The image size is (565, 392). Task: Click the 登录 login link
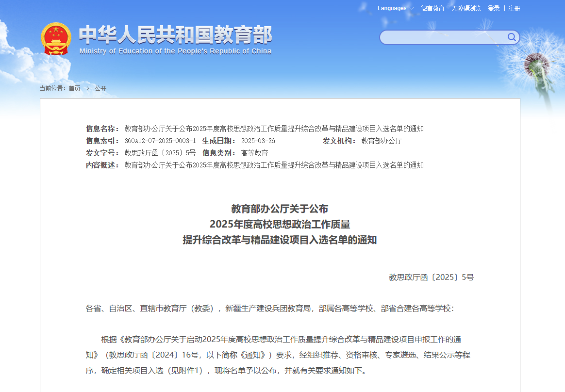[494, 8]
